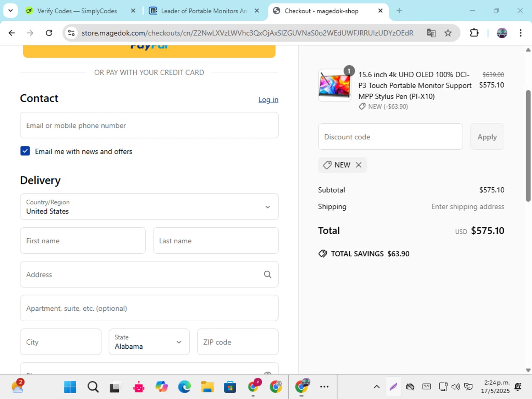
Task: Click the volume speaker tray icon
Action: point(456,387)
